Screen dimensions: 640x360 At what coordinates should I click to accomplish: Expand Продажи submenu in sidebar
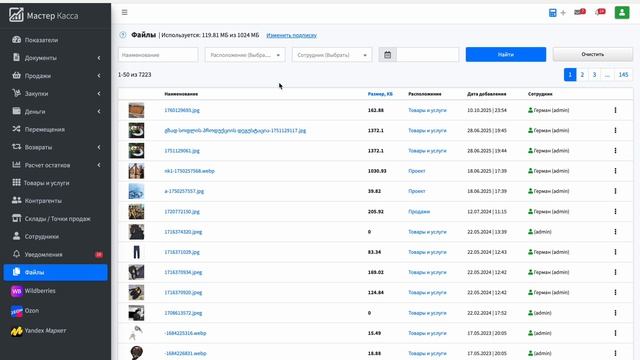(x=56, y=76)
